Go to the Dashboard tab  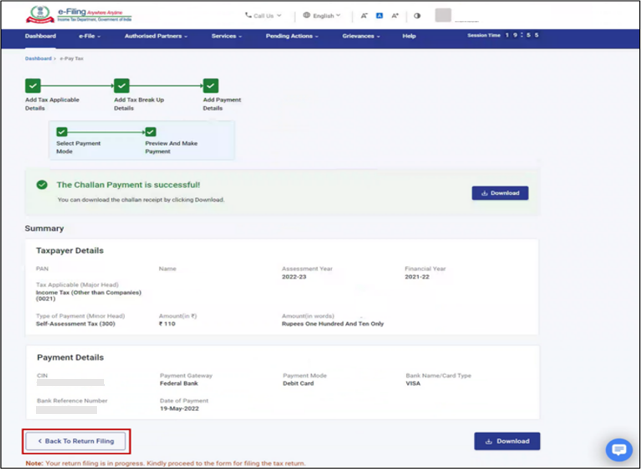point(40,36)
